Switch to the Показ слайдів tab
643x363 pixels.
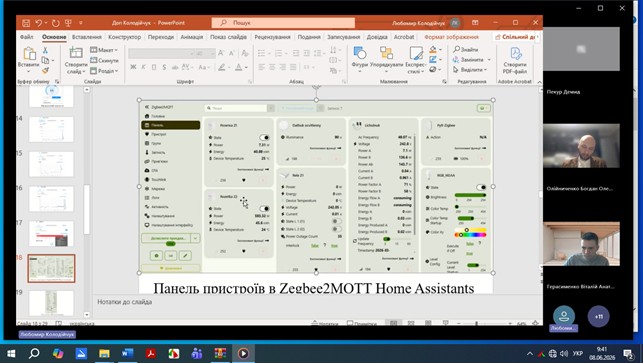[x=228, y=37]
